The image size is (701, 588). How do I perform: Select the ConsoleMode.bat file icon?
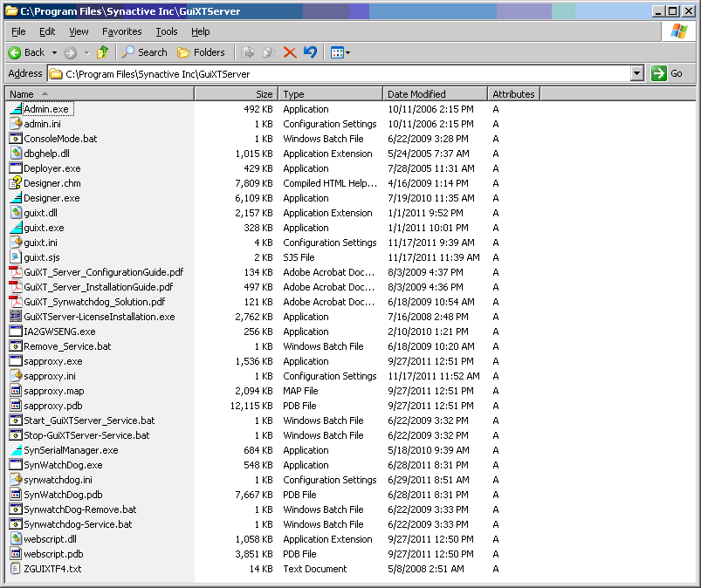16,139
